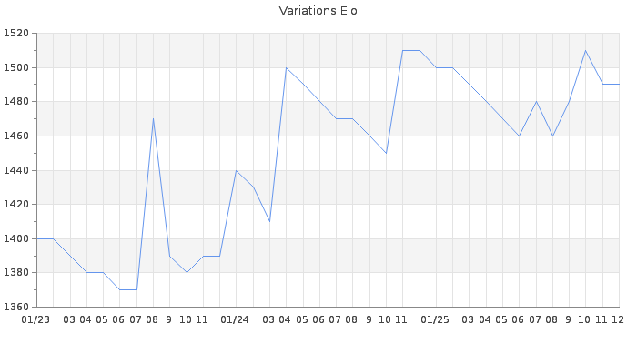Click the first 1500 peak in early 2024

286,68
